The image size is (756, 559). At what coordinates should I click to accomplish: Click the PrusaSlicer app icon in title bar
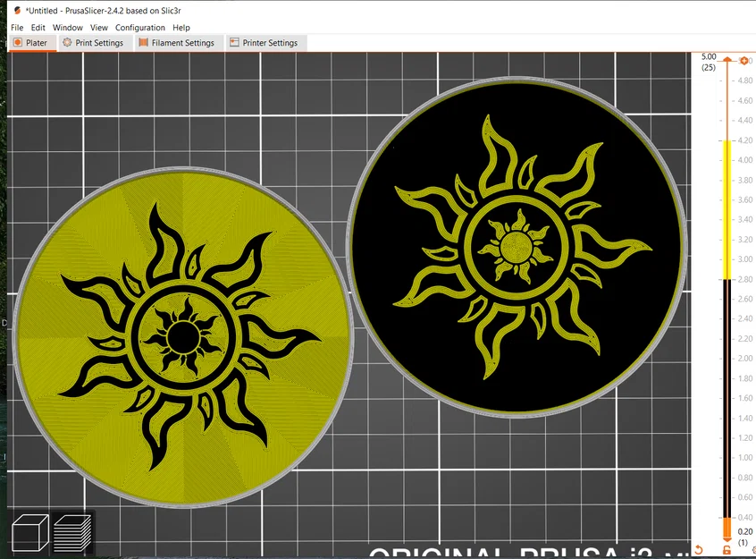[x=17, y=10]
